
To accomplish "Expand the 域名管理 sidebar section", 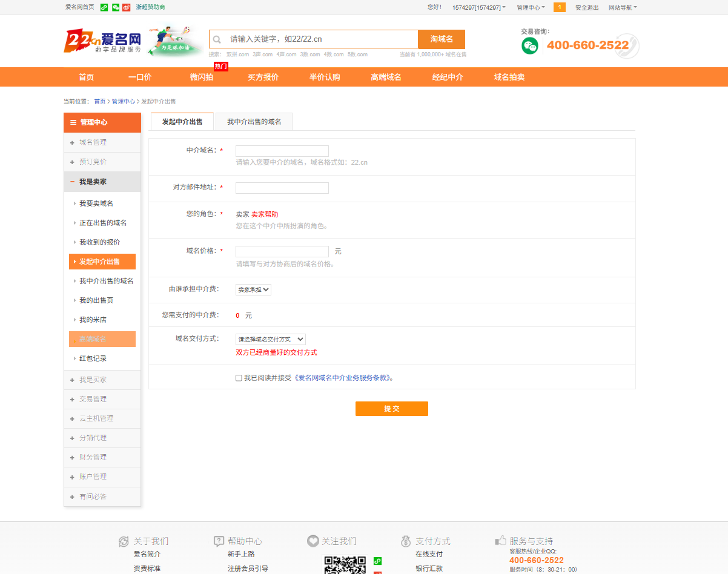I will click(x=102, y=142).
